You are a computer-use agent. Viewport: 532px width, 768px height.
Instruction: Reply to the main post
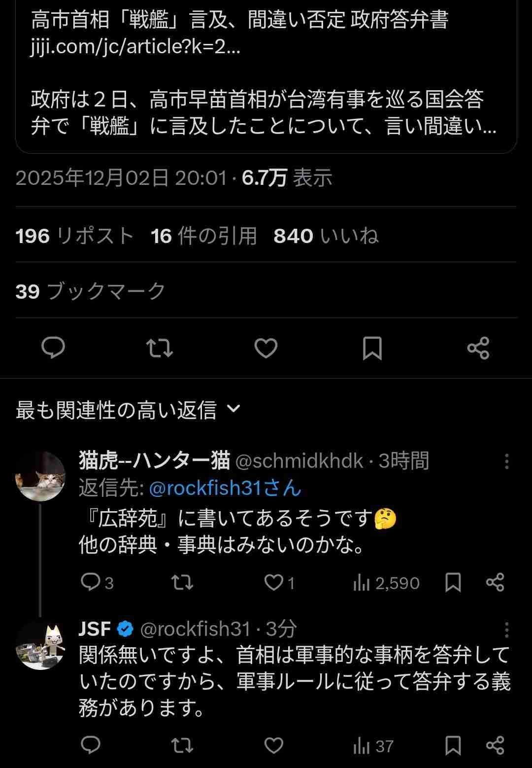[x=53, y=348]
